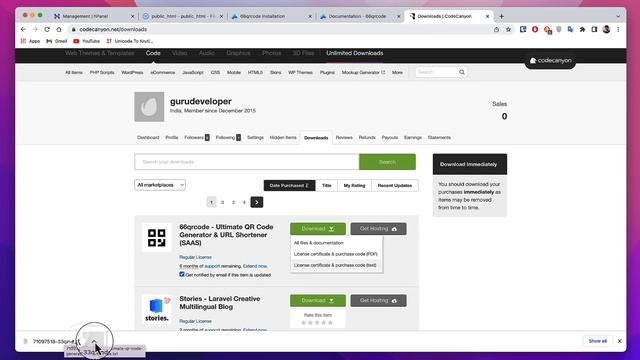Reload the page with the refresh icon
Screen dimensions: 640x360
47,29
